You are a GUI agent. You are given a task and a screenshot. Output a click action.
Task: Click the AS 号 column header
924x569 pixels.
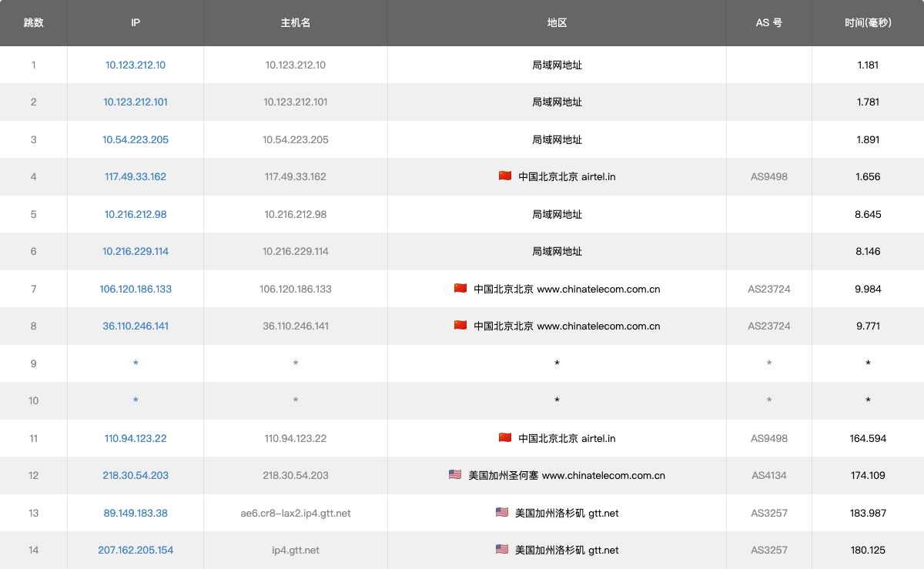coord(768,23)
